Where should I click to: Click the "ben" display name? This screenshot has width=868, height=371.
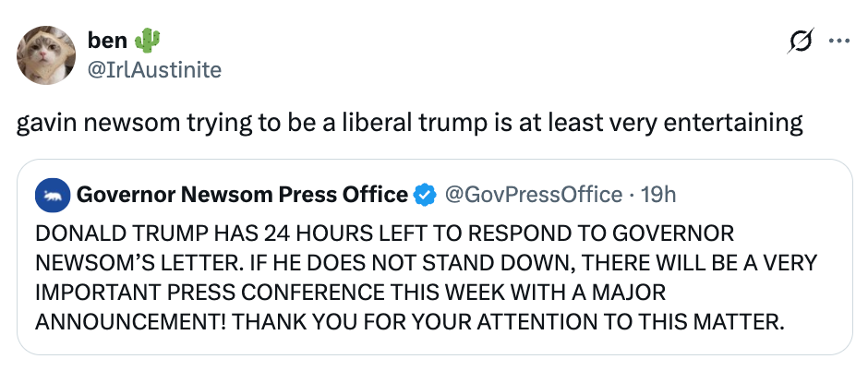coord(106,40)
